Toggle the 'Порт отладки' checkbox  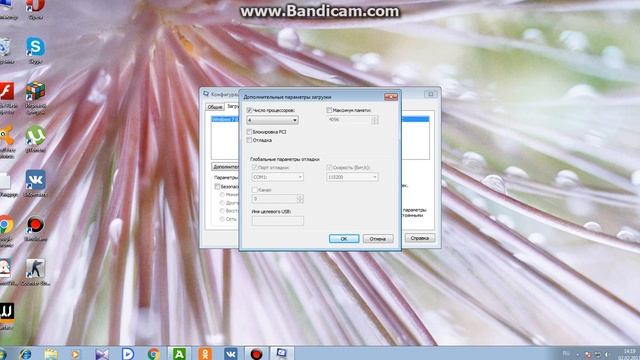pyautogui.click(x=255, y=167)
